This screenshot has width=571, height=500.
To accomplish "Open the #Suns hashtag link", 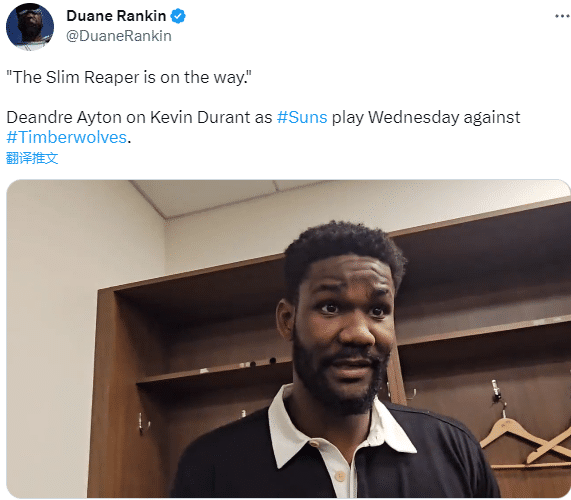I will 302,117.
